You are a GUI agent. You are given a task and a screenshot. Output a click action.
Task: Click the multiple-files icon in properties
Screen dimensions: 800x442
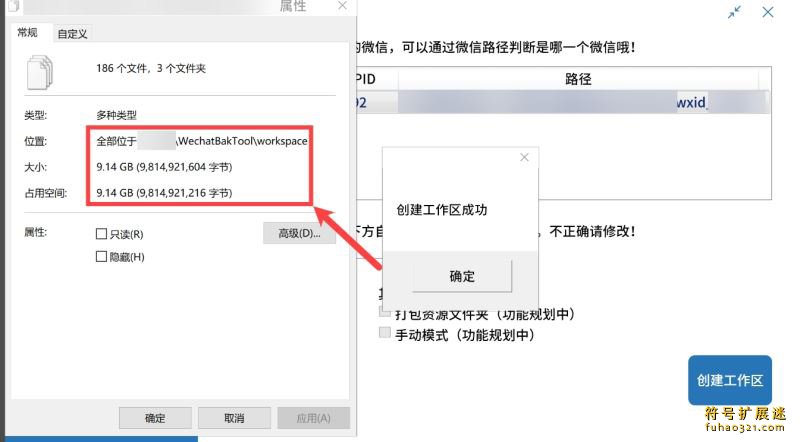point(40,72)
